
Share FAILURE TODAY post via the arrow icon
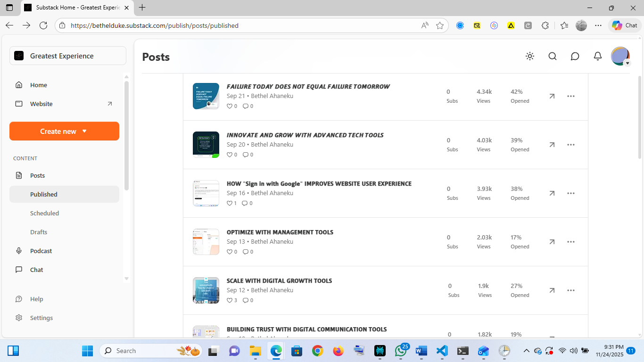pos(552,96)
